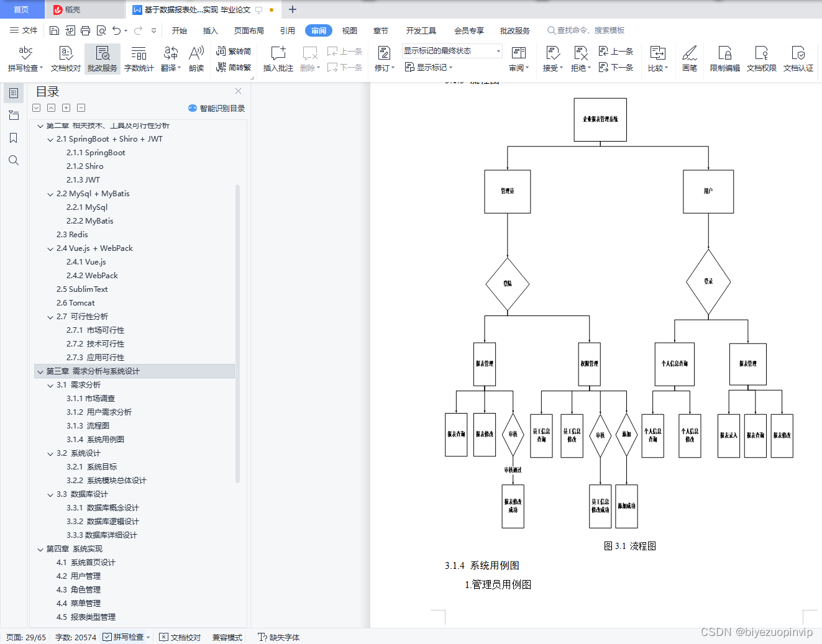Toggle track changes (修订) button
Screen dimensions: 822x644
[x=384, y=59]
